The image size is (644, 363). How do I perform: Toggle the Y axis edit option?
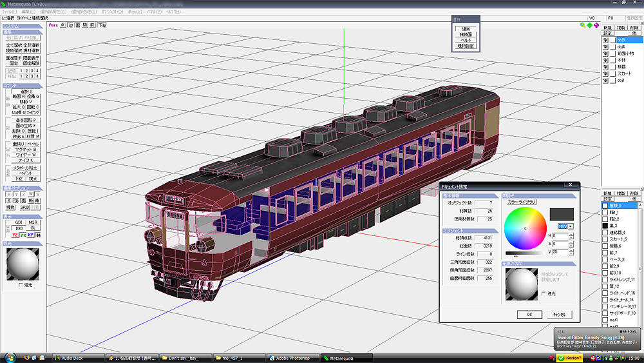[16, 194]
